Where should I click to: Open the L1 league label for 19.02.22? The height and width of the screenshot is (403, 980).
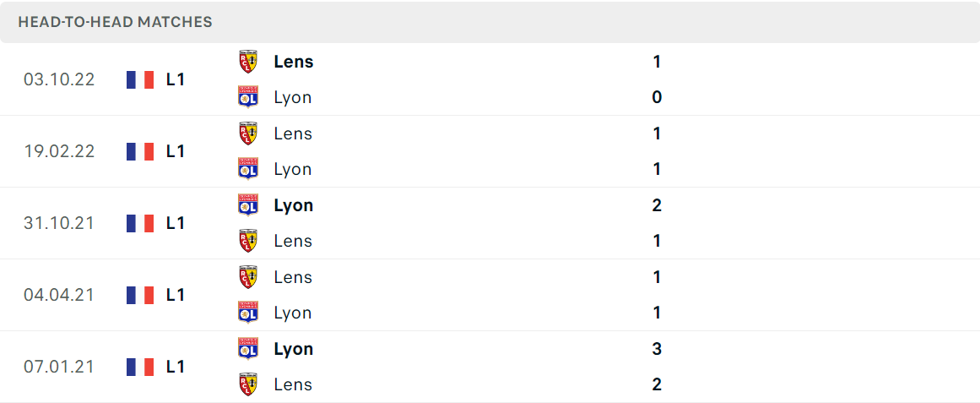pos(176,151)
